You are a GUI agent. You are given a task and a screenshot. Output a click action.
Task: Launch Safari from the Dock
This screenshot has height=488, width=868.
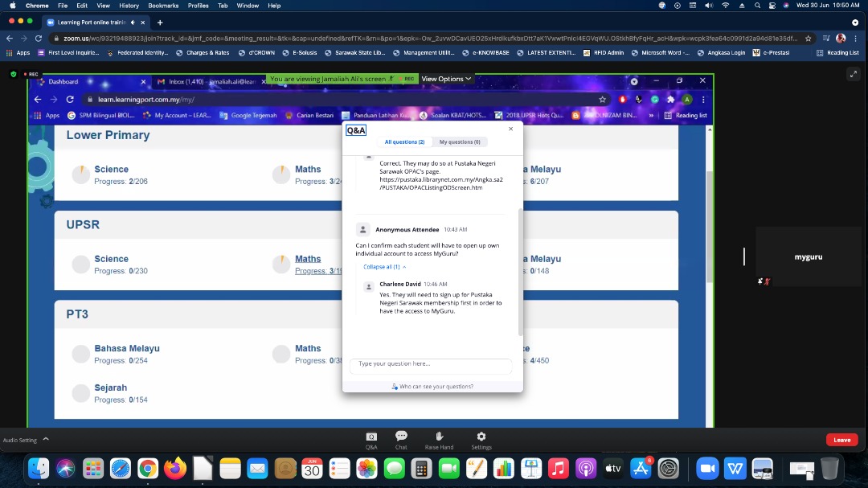click(x=120, y=469)
